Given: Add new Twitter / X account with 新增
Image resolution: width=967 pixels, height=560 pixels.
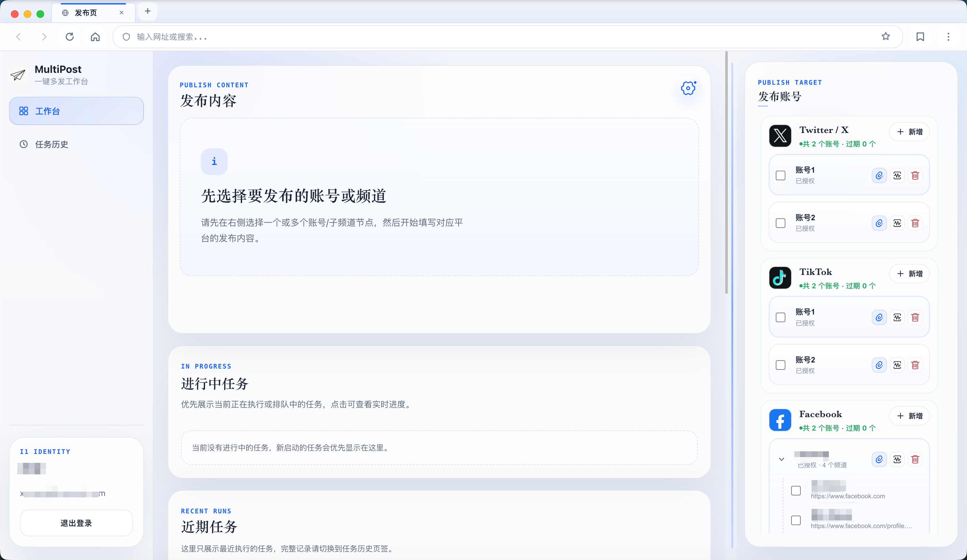Looking at the screenshot, I should click(x=909, y=132).
